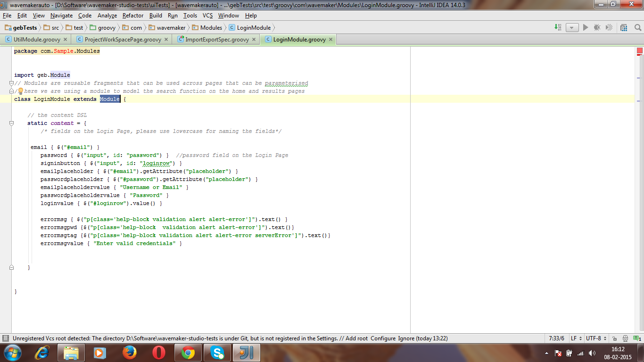Open the Project Structure dialog icon
Viewport: 644px width, 362px height.
(624, 28)
